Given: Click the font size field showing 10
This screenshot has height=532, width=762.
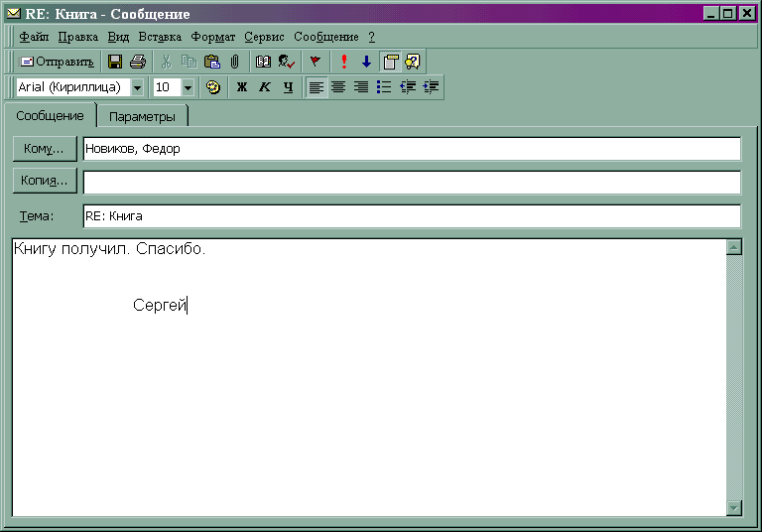Looking at the screenshot, I should [167, 87].
